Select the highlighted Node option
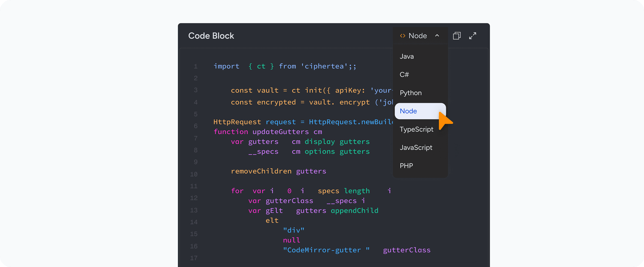 pos(408,111)
